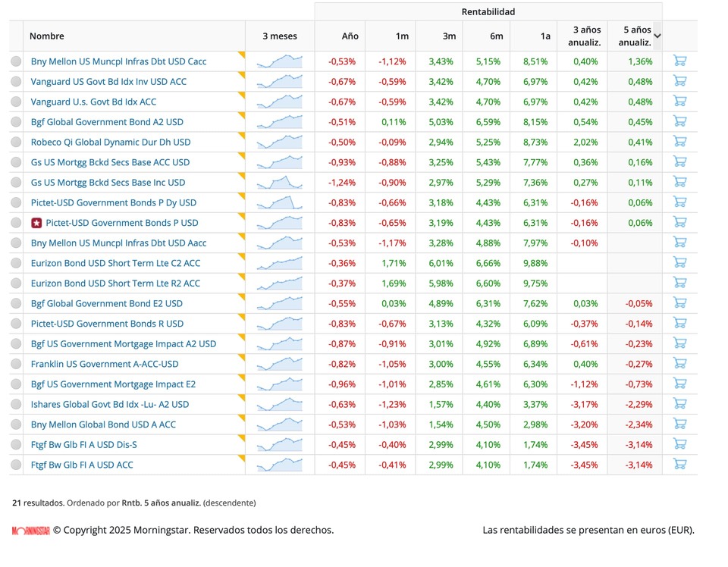This screenshot has width=728, height=567.
Task: Click cart icon for Robeco Qi Global Dynamic Dur
Action: pyautogui.click(x=679, y=142)
